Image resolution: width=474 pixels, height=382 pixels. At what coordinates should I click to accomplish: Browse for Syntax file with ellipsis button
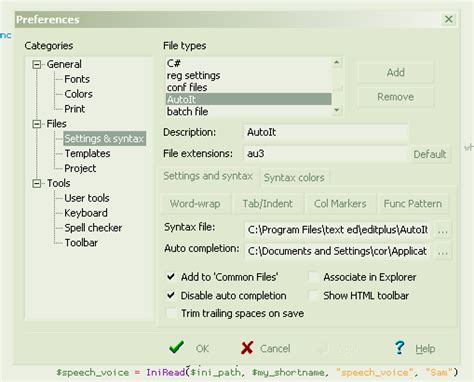(x=443, y=230)
